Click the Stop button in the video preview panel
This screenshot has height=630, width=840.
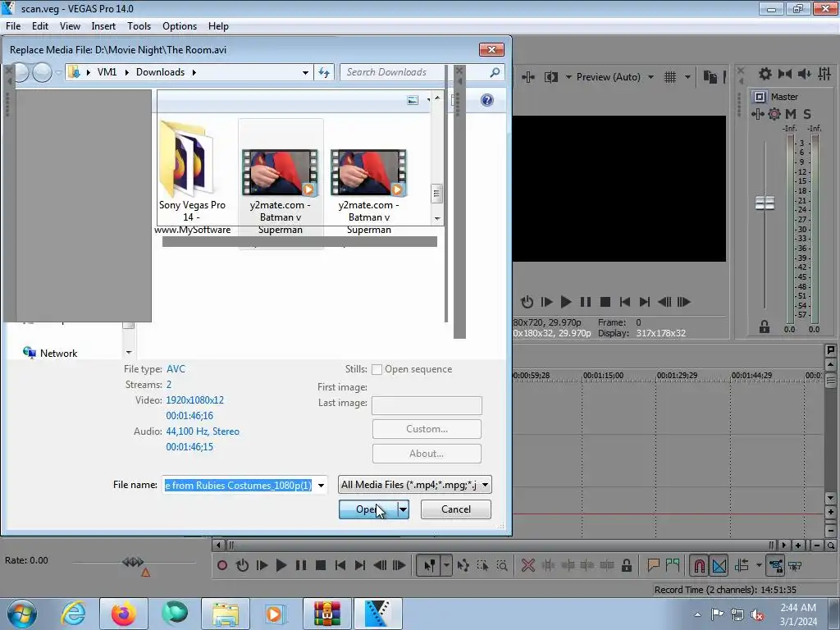pos(605,302)
